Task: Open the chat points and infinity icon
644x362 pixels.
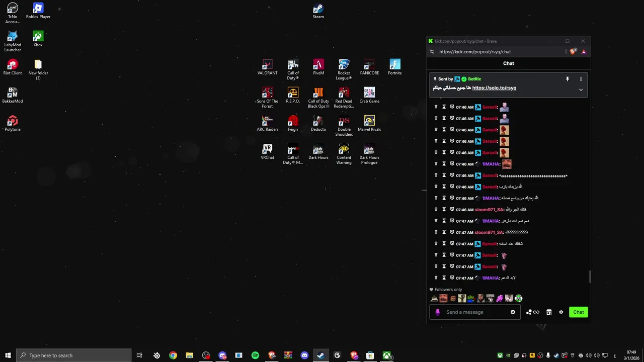Action: click(532, 312)
